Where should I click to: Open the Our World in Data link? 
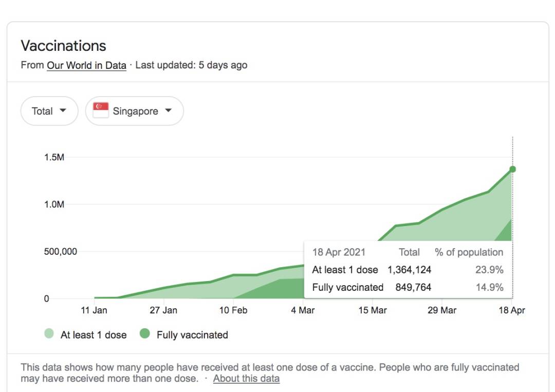click(86, 65)
